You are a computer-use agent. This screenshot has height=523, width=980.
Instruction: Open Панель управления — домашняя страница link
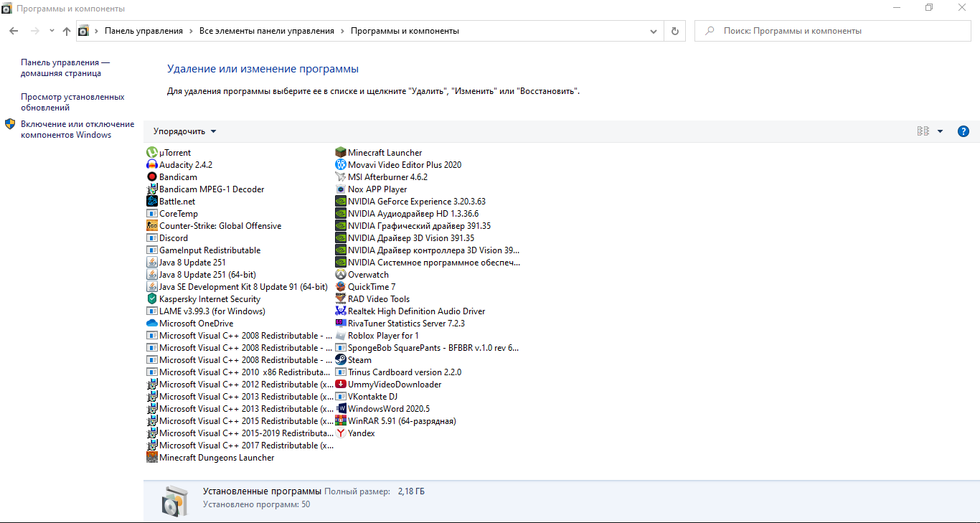[65, 67]
